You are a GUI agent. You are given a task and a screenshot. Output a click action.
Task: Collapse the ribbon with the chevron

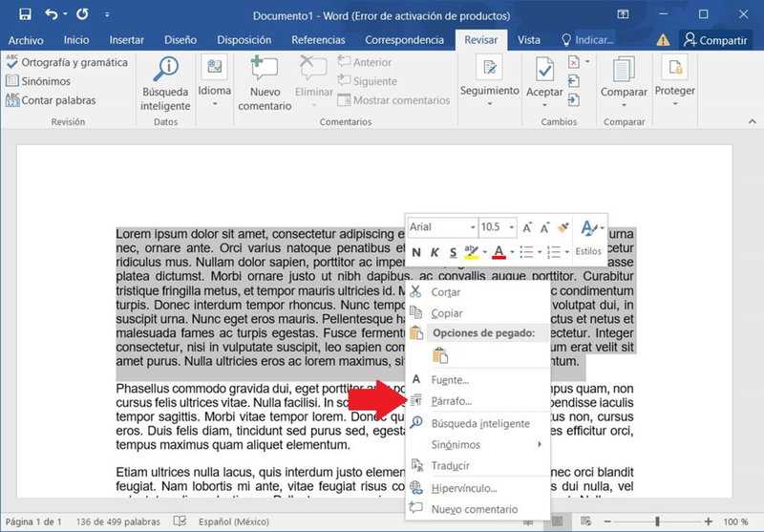pyautogui.click(x=752, y=121)
